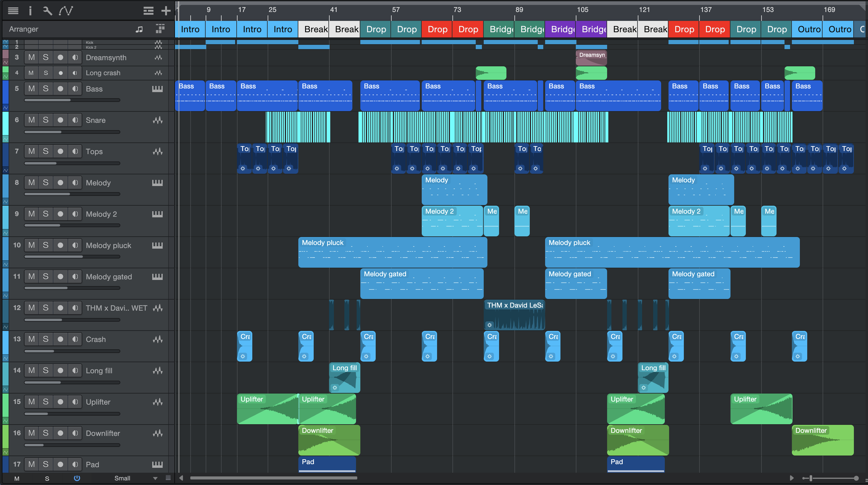Select the first Outro arranger section
Viewport: 868px width, 485px height.
807,29
